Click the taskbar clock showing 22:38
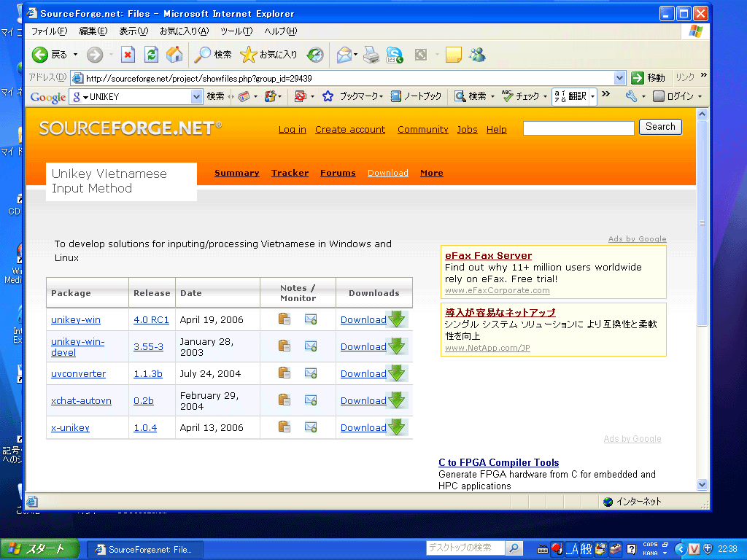 pos(727,549)
